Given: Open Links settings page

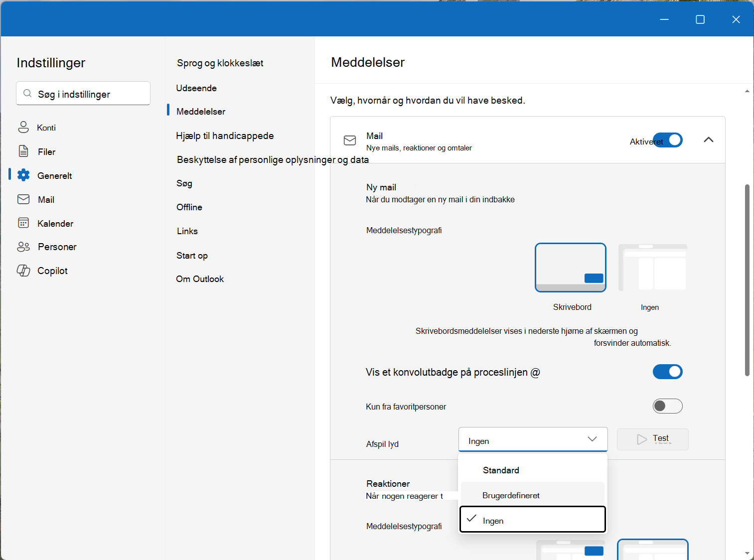Looking at the screenshot, I should (x=187, y=231).
